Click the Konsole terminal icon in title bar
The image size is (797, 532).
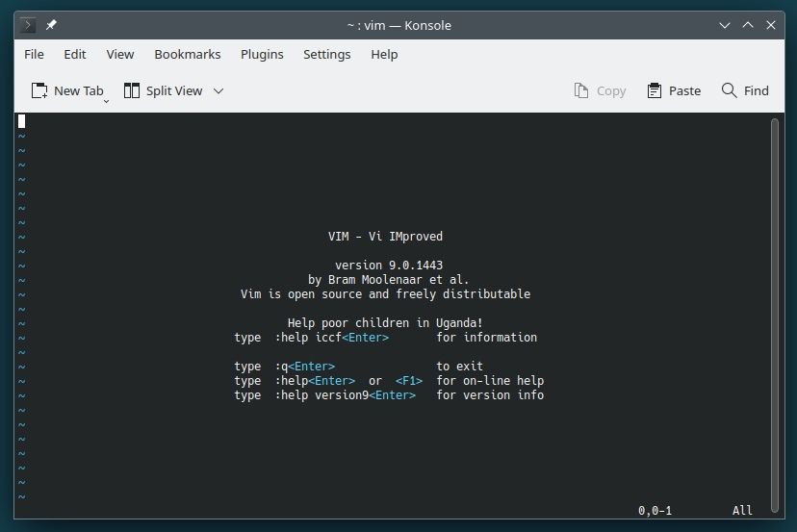[28, 25]
